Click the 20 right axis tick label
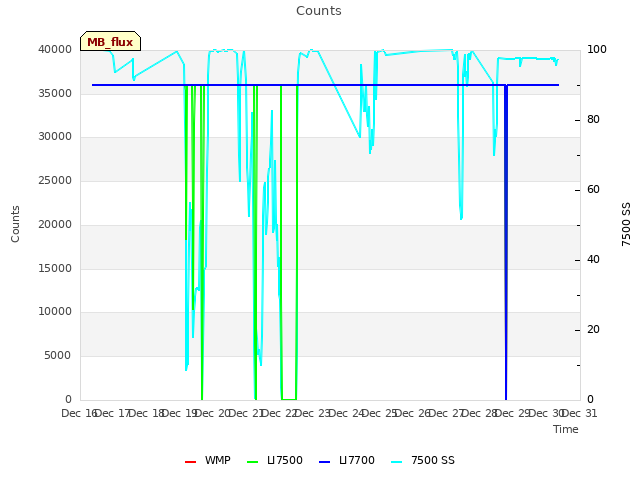The height and width of the screenshot is (480, 640). (x=593, y=330)
